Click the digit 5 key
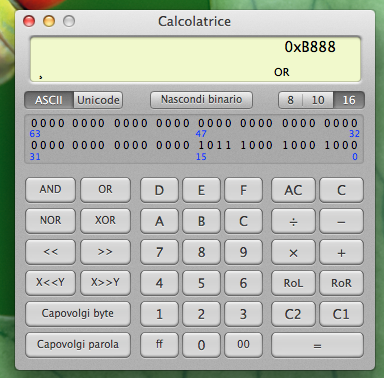This screenshot has width=384, height=378. tap(201, 283)
